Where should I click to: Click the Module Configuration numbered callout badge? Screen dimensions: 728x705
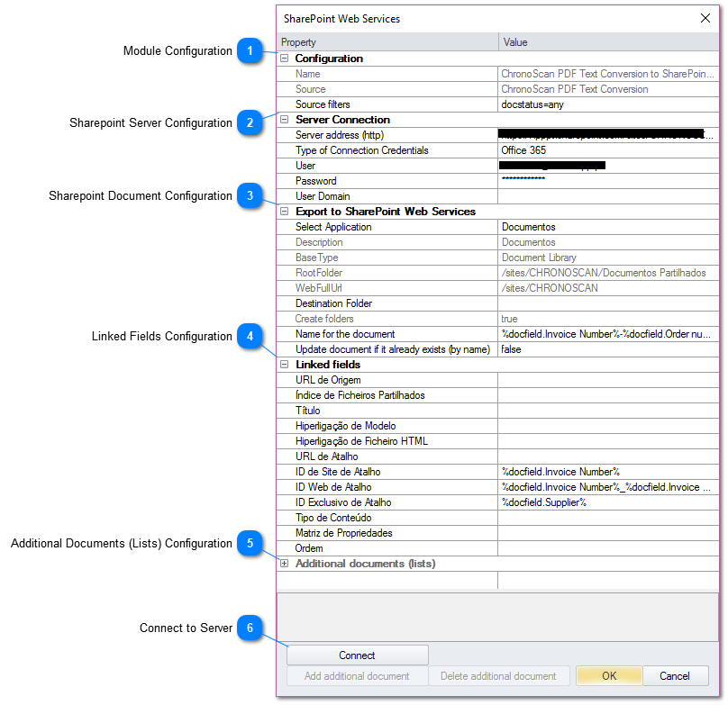[x=250, y=51]
